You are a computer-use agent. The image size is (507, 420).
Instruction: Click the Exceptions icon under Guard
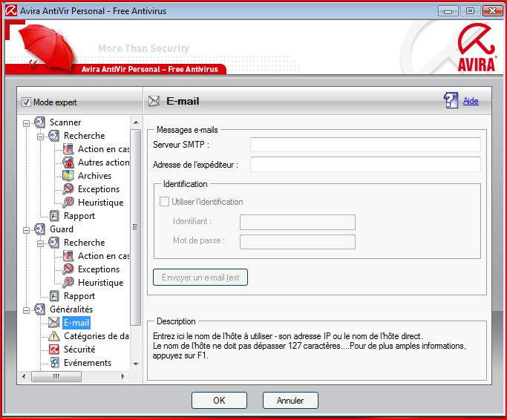click(x=68, y=269)
